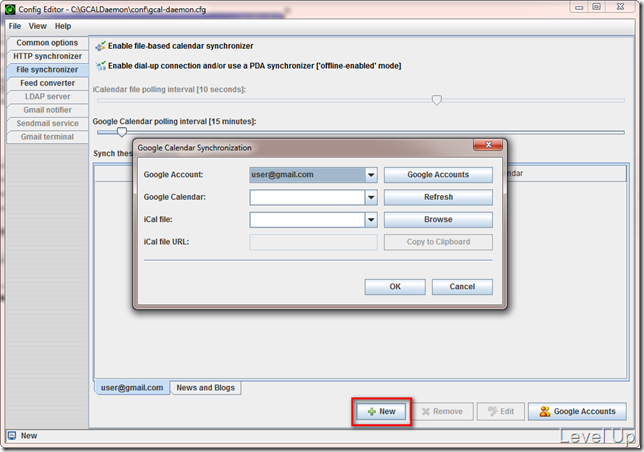This screenshot has height=452, width=644.
Task: Close the Google Calendar Synchronization dialog
Action: point(488,145)
